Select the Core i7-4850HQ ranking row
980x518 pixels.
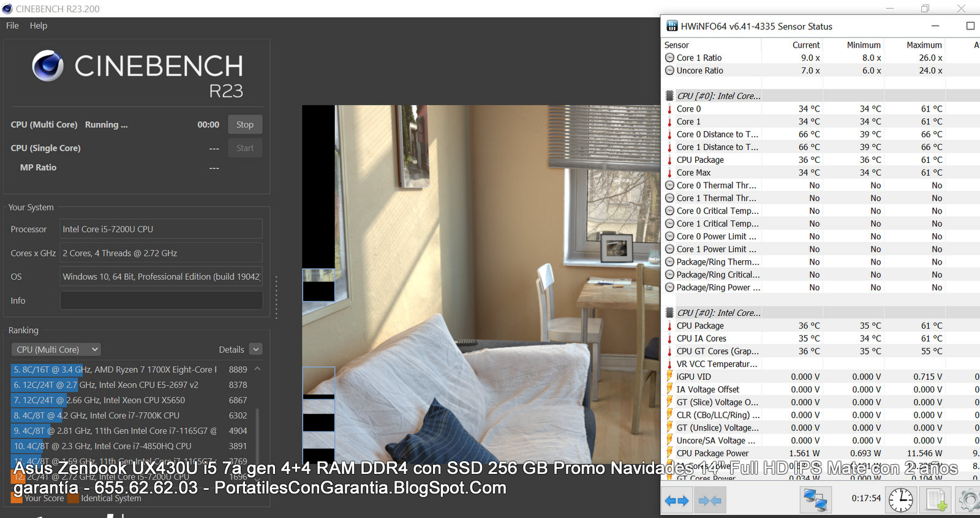(129, 446)
